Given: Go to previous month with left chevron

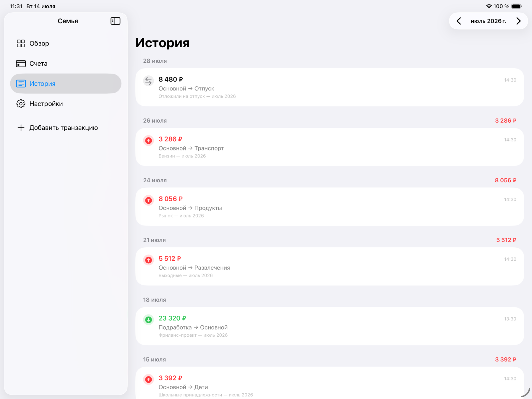Looking at the screenshot, I should [x=459, y=21].
